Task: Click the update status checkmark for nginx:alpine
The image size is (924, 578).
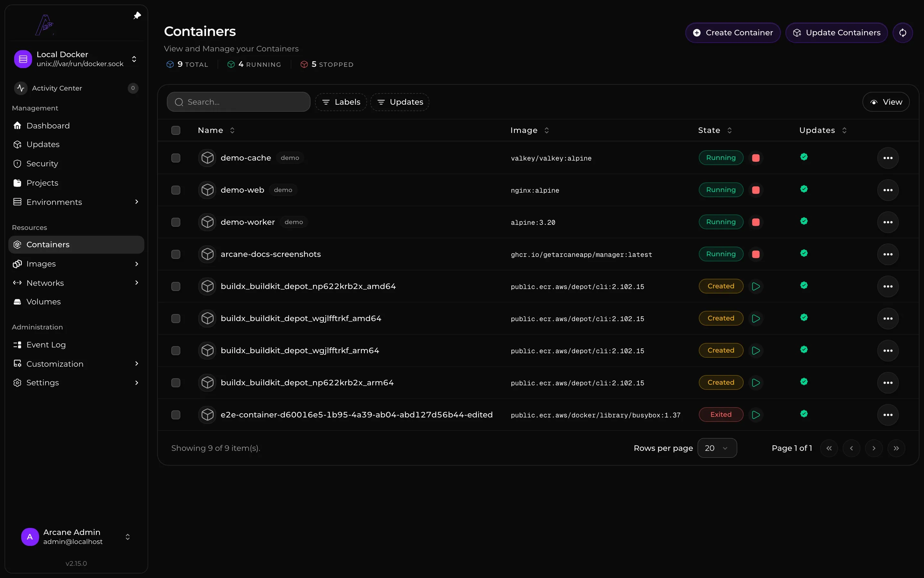Action: tap(804, 189)
